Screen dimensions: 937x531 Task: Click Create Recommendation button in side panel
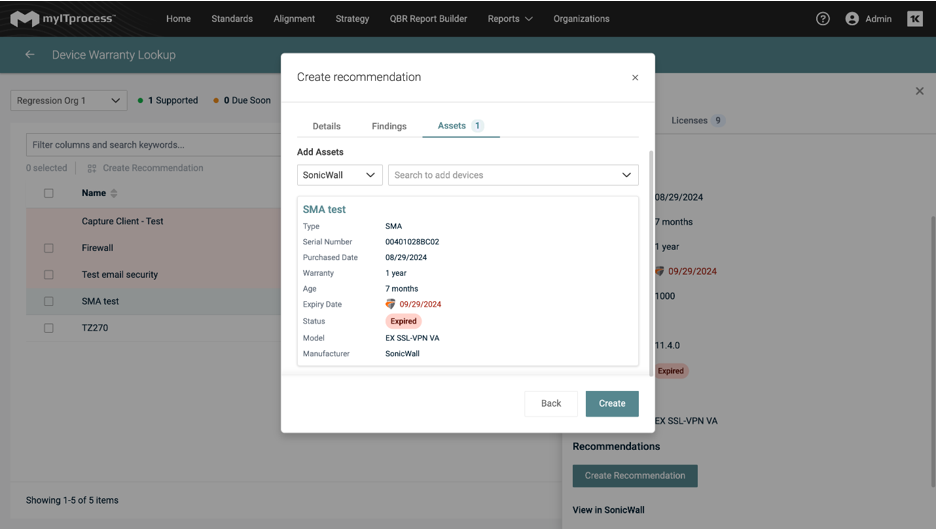635,476
